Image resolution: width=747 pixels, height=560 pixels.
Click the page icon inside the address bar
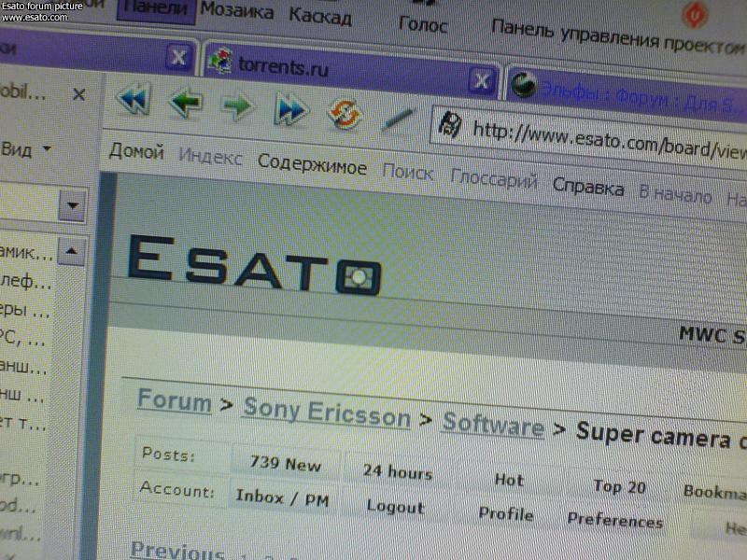pyautogui.click(x=449, y=125)
